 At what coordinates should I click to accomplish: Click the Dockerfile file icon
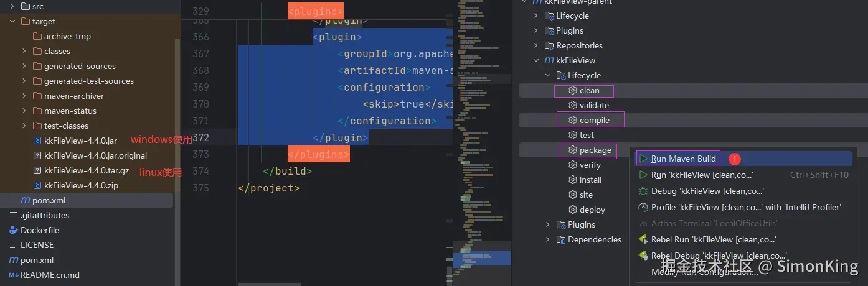tap(14, 230)
